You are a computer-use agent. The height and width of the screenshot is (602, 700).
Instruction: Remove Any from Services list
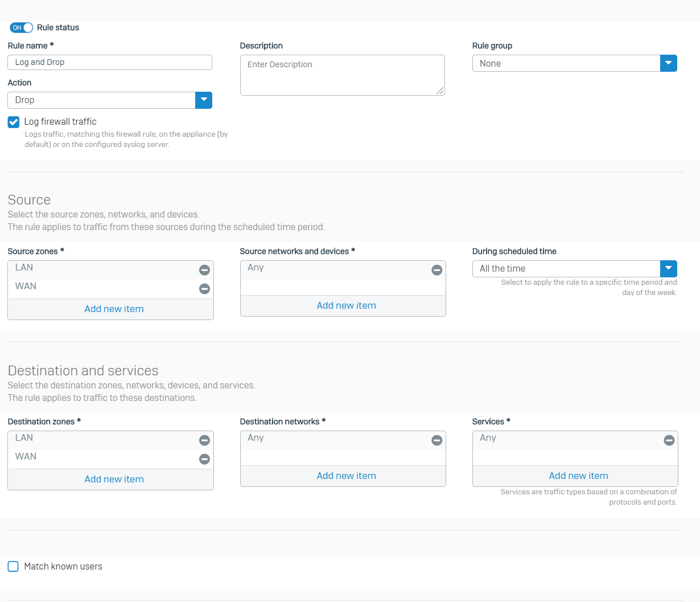pyautogui.click(x=669, y=440)
